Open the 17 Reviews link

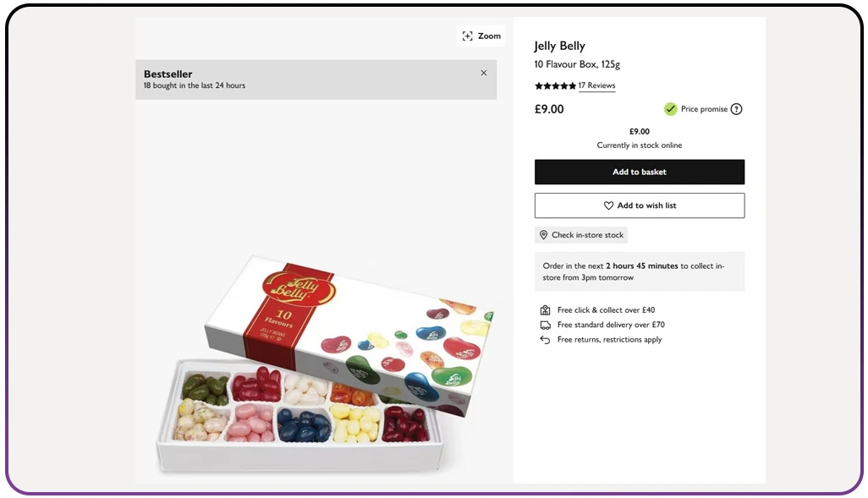596,86
